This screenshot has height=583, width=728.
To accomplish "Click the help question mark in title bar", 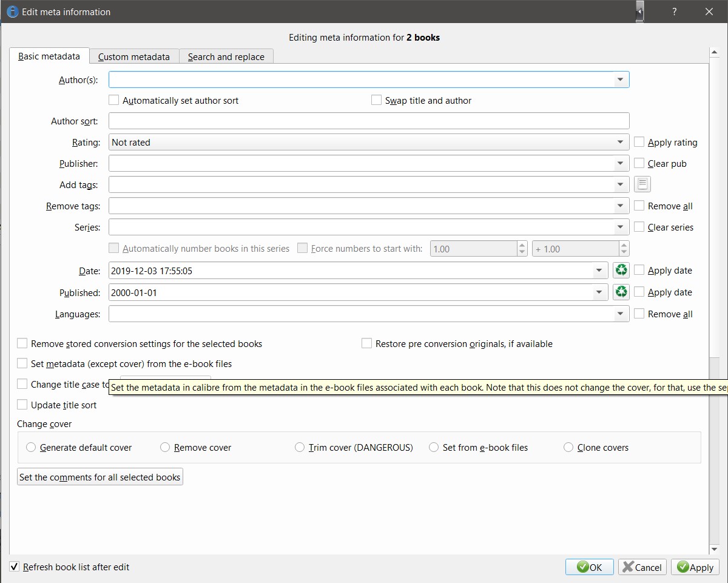I will (674, 12).
